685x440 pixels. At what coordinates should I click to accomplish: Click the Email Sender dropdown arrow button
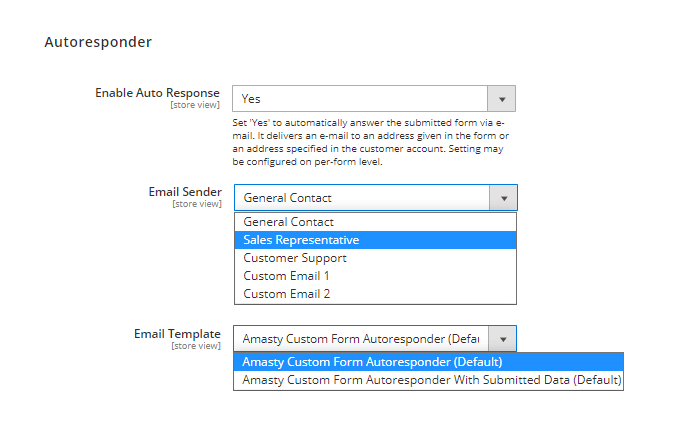point(503,198)
